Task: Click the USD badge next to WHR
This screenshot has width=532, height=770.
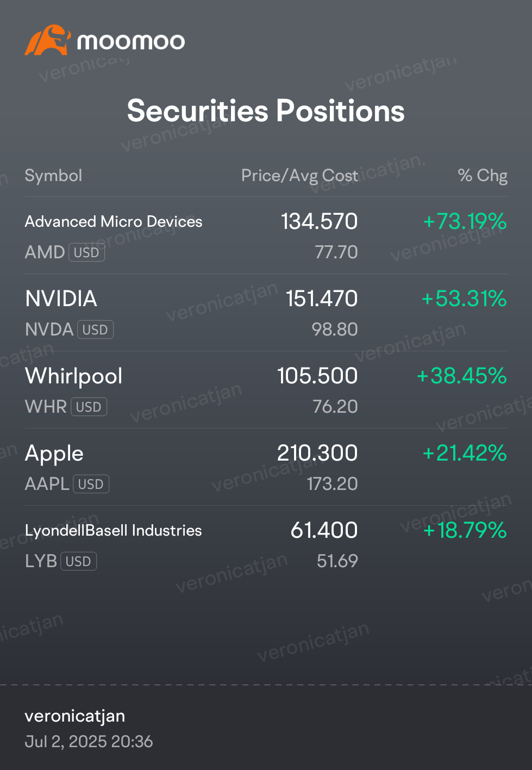Action: [89, 407]
